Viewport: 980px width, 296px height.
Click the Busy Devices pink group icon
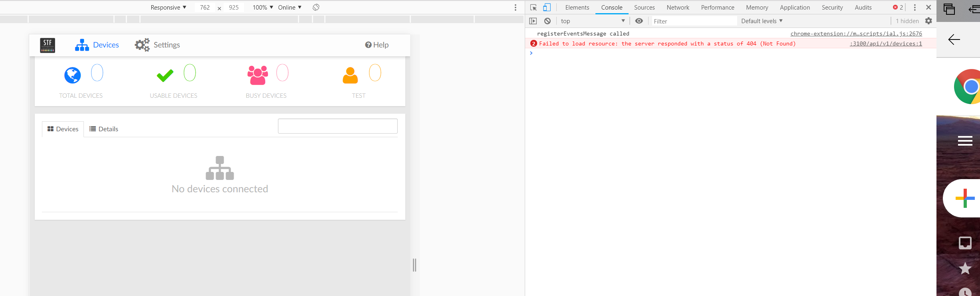(258, 75)
